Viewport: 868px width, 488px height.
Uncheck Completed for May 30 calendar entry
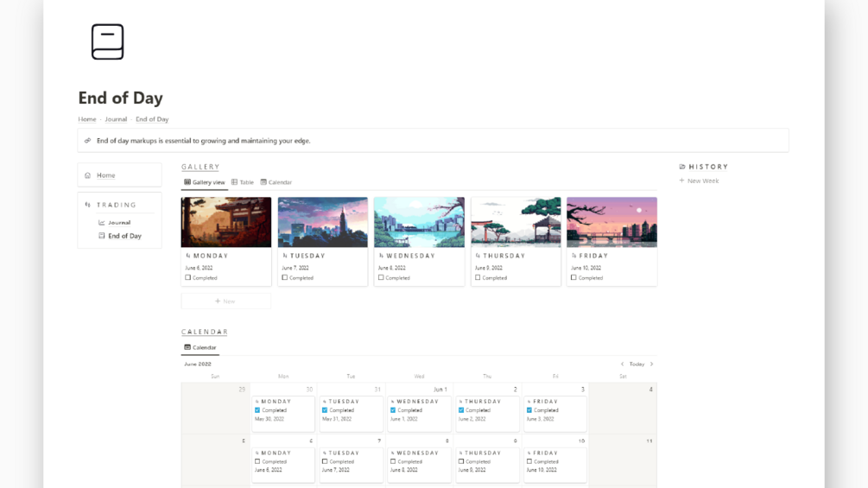coord(257,410)
